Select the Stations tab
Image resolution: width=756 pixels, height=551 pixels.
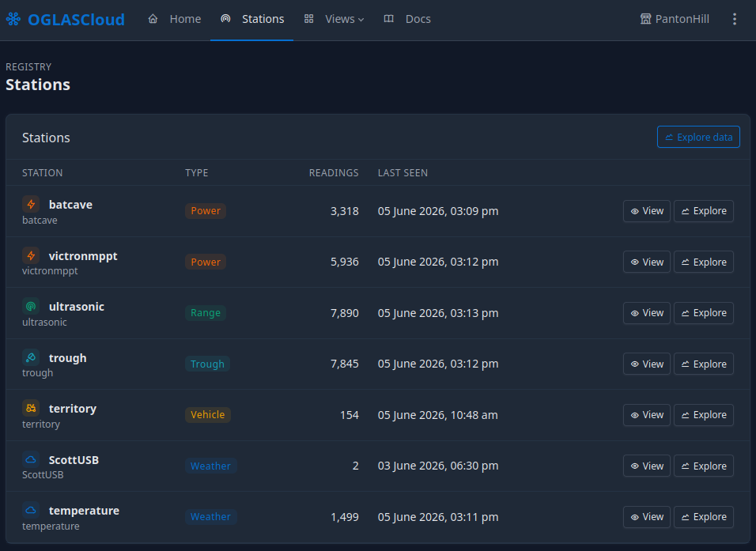(252, 19)
